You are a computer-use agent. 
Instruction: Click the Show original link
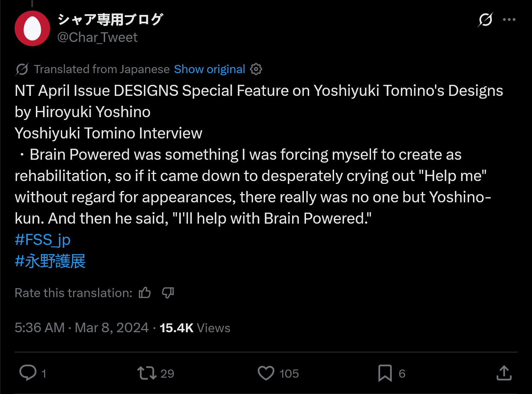tap(209, 69)
